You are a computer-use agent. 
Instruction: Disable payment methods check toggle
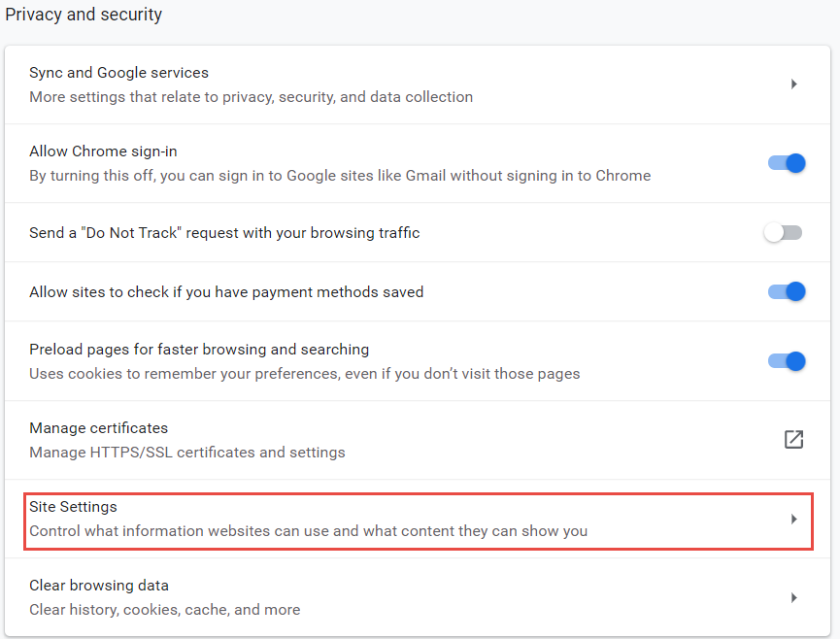787,291
